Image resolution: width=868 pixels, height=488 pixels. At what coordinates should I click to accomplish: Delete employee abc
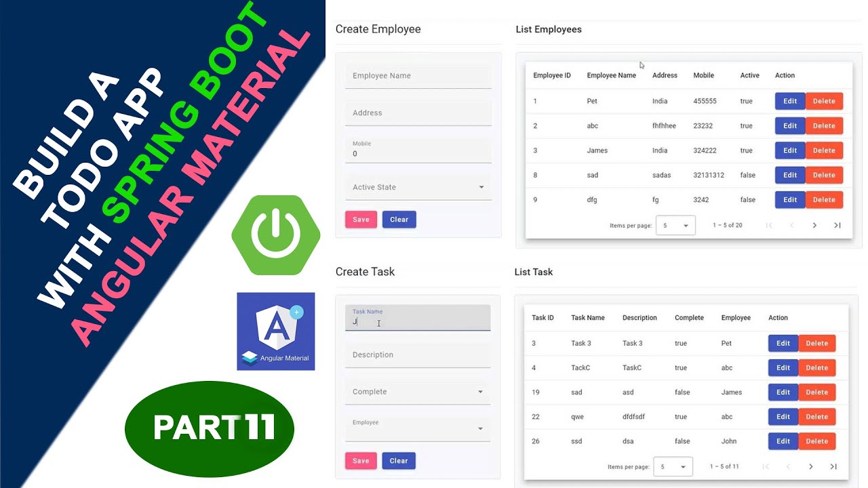pyautogui.click(x=824, y=125)
